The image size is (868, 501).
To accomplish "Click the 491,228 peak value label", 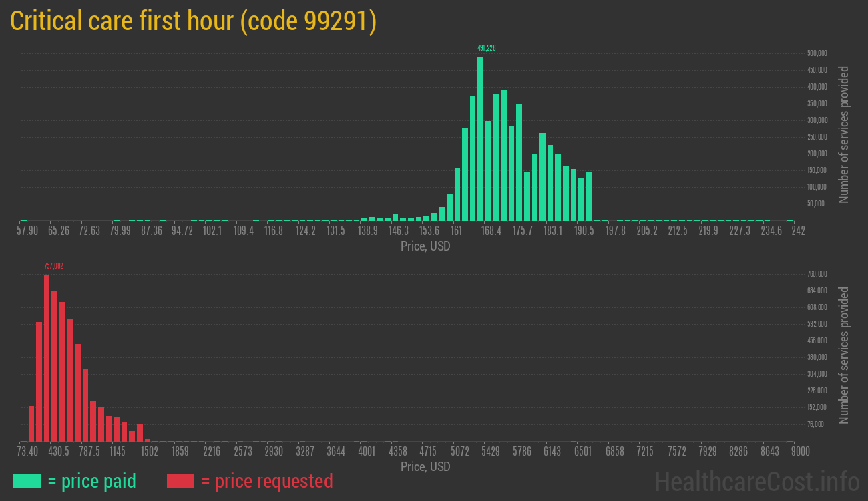I will click(x=486, y=48).
